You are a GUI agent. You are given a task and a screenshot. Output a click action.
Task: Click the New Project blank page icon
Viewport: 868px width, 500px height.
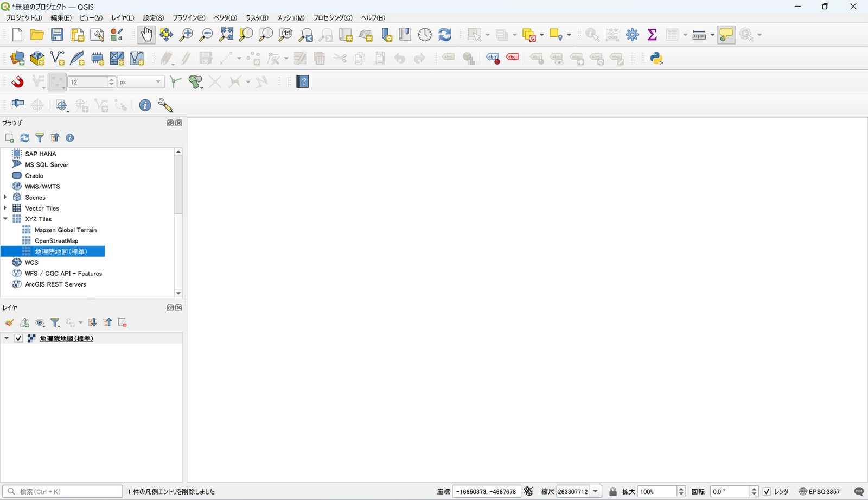(x=17, y=35)
